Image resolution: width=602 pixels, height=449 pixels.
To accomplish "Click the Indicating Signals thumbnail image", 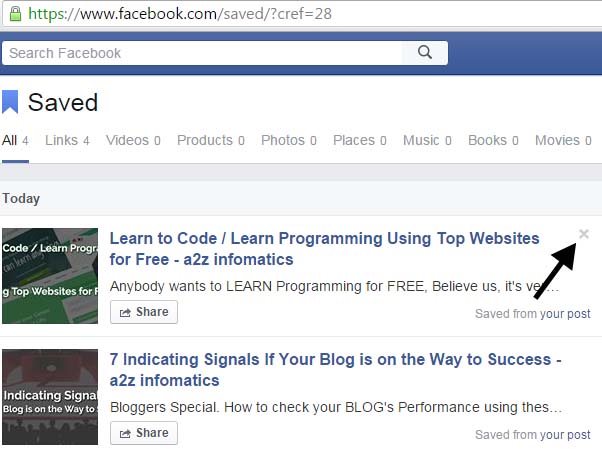I will coord(50,397).
